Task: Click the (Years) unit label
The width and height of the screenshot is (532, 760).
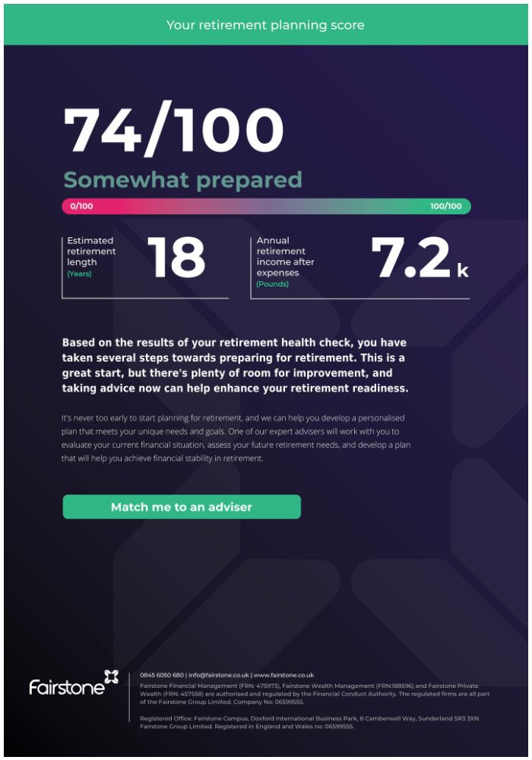Action: tap(79, 274)
